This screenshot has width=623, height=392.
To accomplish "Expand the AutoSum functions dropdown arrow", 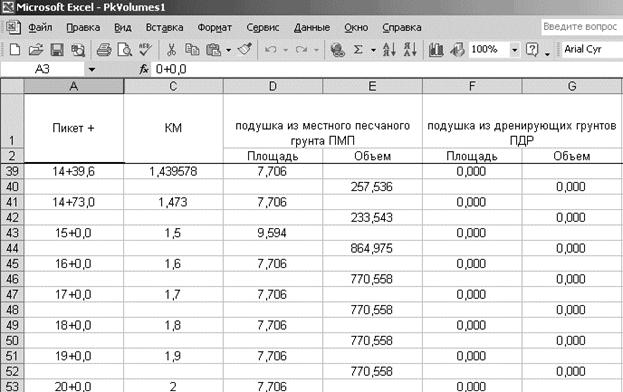I will 373,50.
